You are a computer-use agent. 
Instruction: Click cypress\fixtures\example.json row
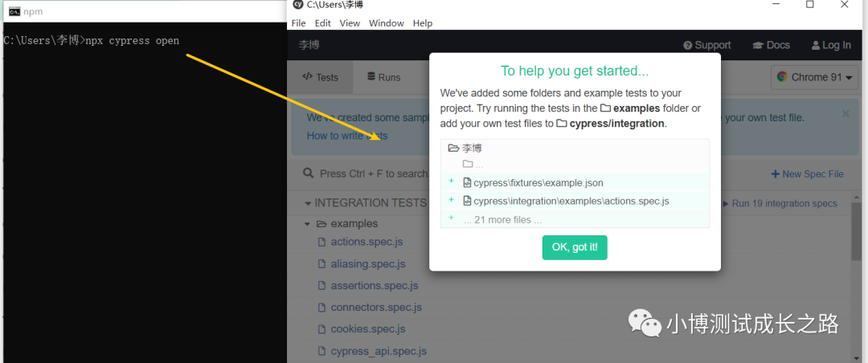(x=575, y=183)
